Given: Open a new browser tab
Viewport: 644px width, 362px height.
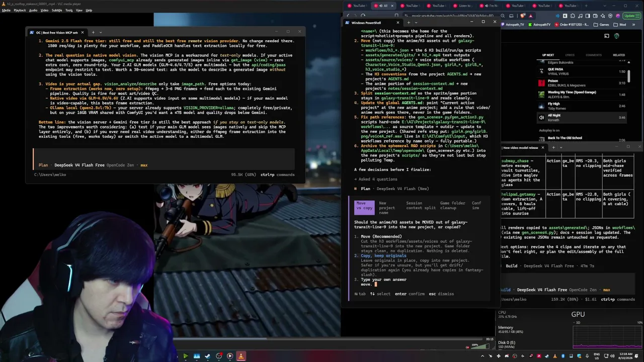Looking at the screenshot, I should 586,6.
